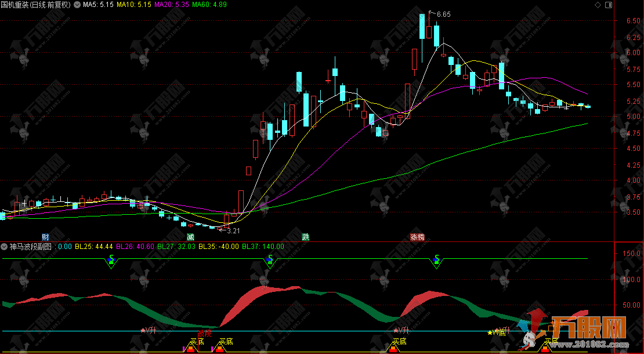Click the 6.65 high price annotation
This screenshot has height=354, width=644.
[443, 14]
